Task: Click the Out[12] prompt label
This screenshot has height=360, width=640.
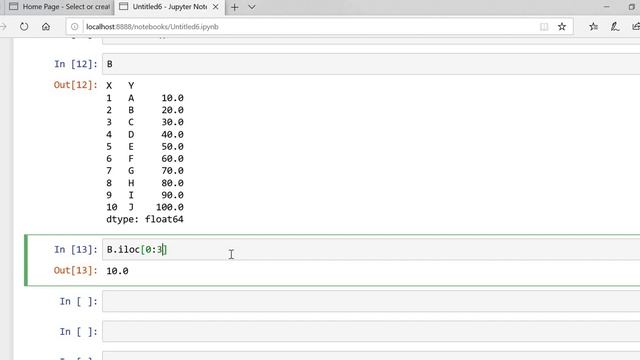Action: 76,85
